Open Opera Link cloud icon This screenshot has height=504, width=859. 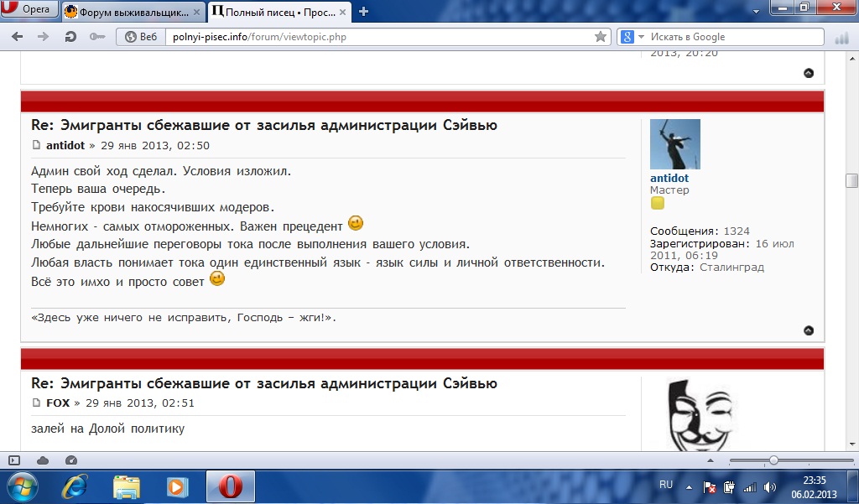click(x=43, y=460)
